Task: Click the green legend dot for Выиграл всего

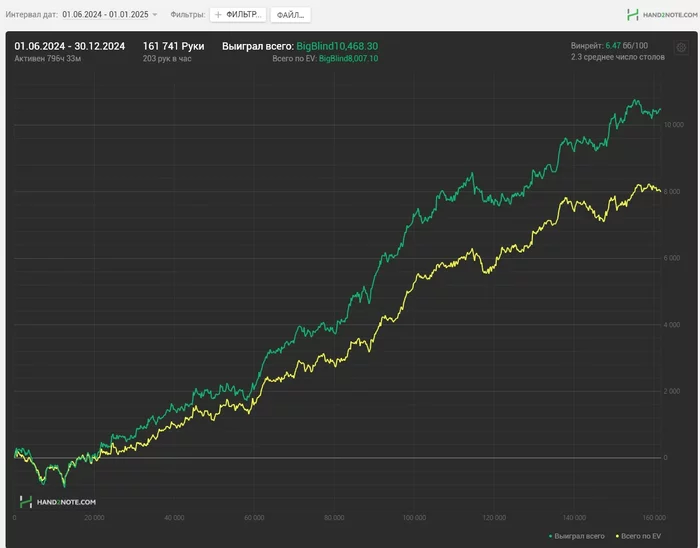Action: [x=550, y=536]
